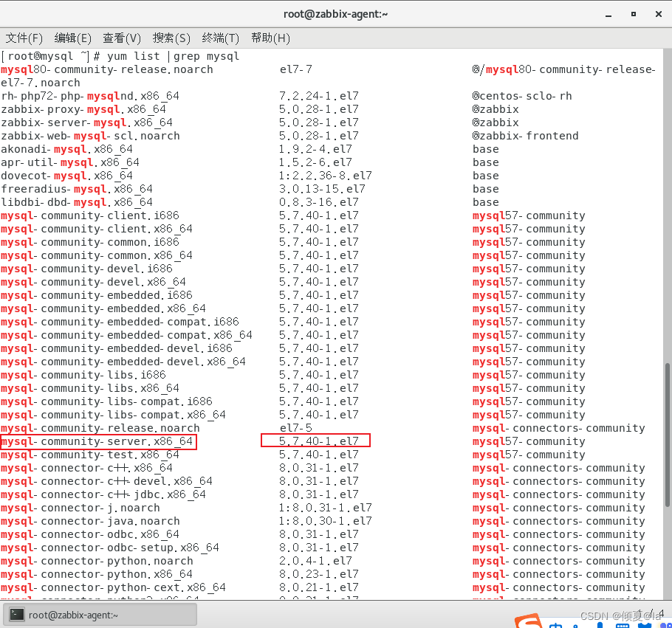Select mysql-community-client.i686 package name
The height and width of the screenshot is (628, 672).
90,215
